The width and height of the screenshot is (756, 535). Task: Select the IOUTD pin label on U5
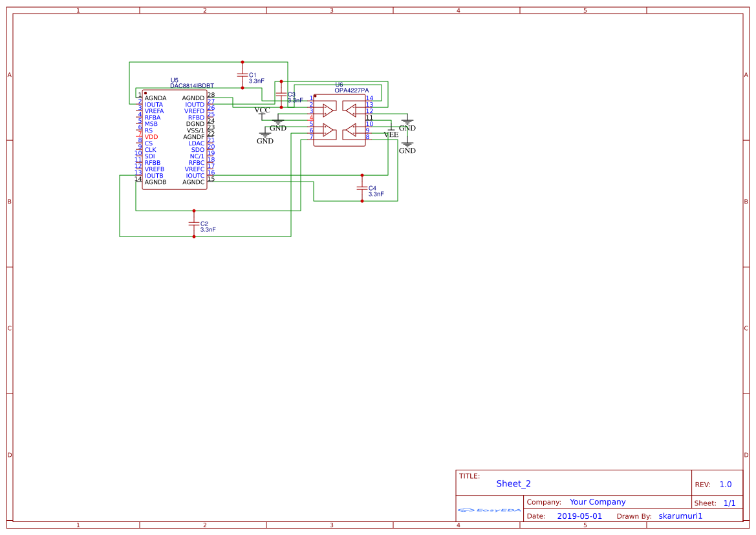195,104
